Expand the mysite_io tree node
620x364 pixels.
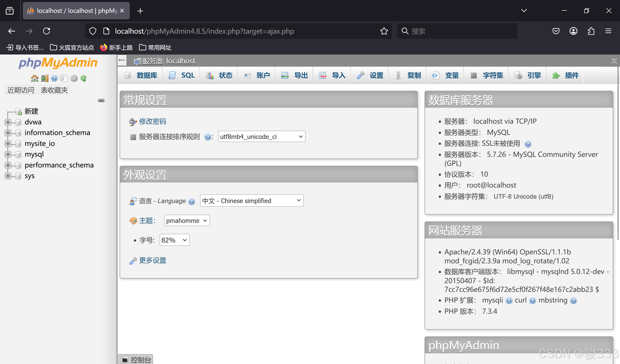click(x=8, y=144)
